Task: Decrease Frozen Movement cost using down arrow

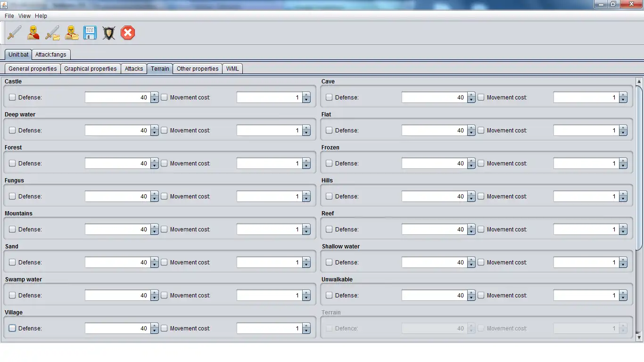Action: pos(623,166)
